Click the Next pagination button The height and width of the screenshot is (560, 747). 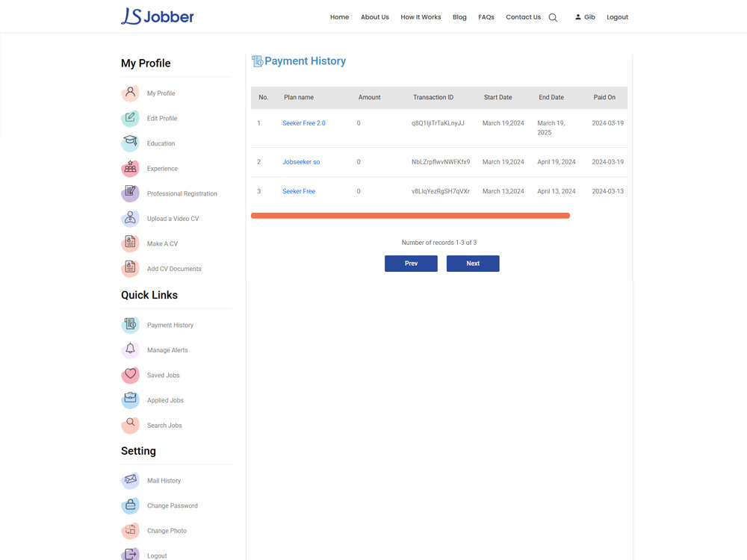[x=473, y=264]
